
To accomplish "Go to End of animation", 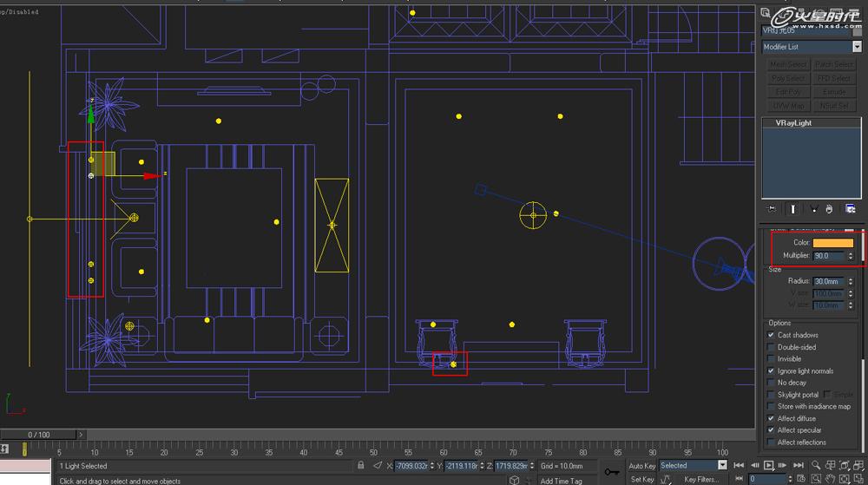I will [799, 466].
